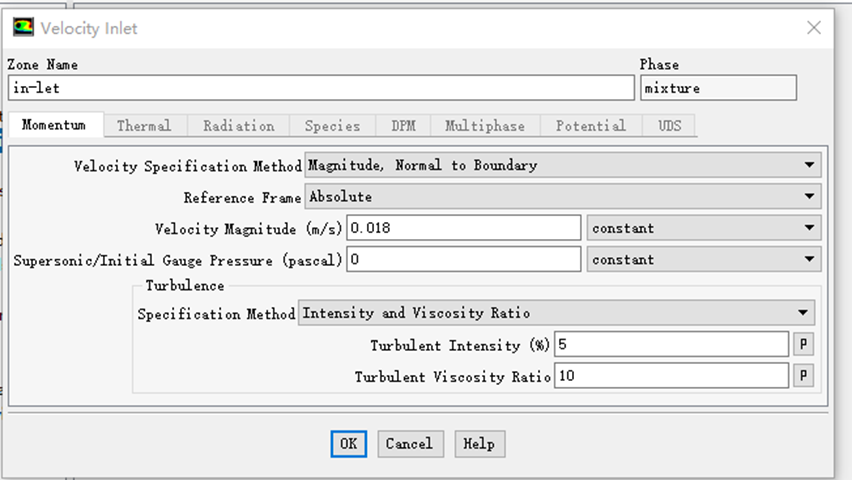Viewport: 852px width, 480px height.
Task: Click the Zone Name input field
Action: click(x=321, y=88)
